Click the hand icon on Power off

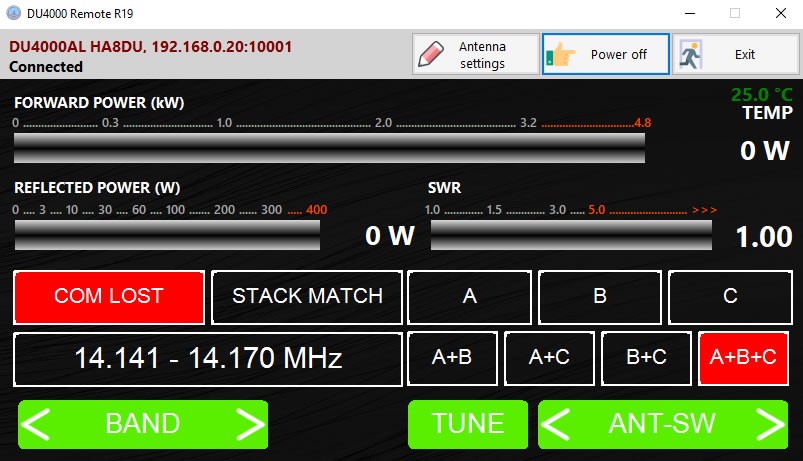tap(560, 54)
